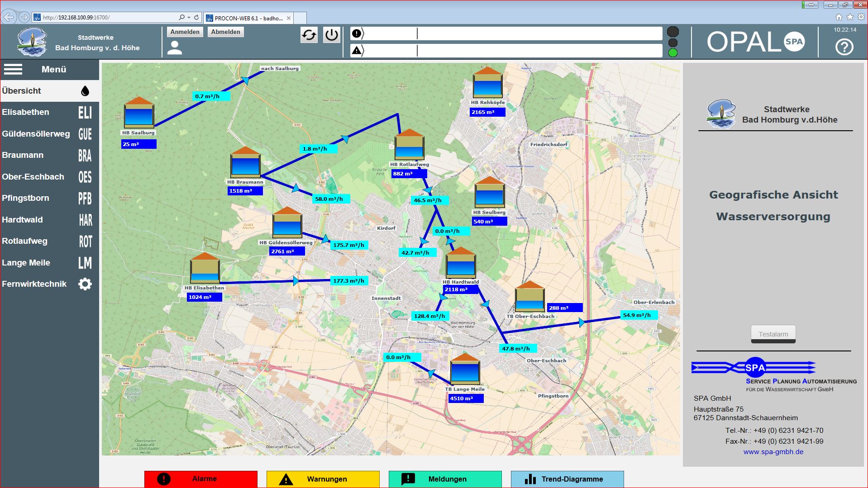Open the Pfingstborn PFB menu entry
The width and height of the screenshot is (868, 488).
click(x=49, y=198)
